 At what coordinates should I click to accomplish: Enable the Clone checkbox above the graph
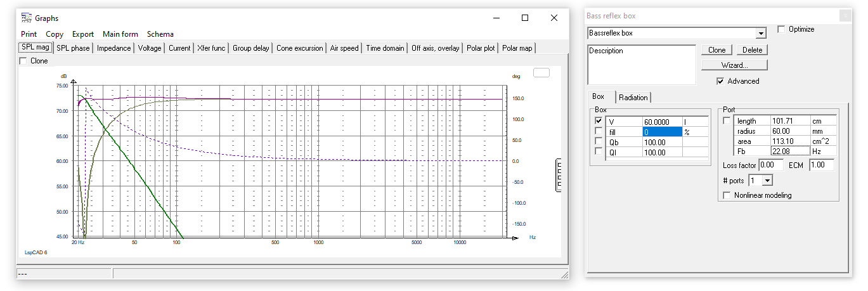point(23,61)
